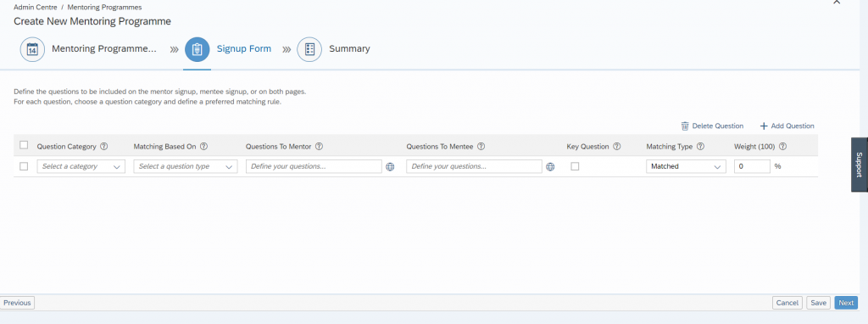This screenshot has width=868, height=324.
Task: Click the Signup Form clipboard step icon
Action: [197, 49]
